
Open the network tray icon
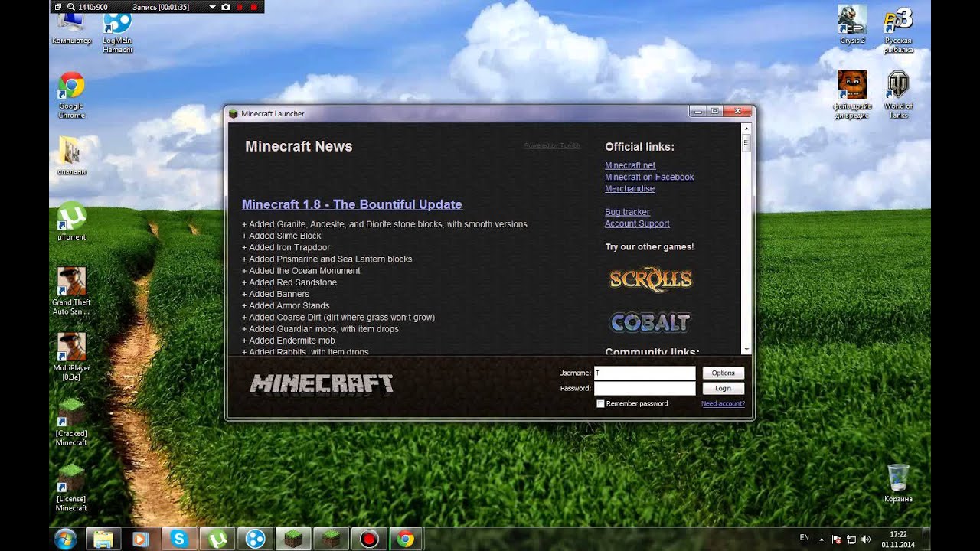[851, 539]
